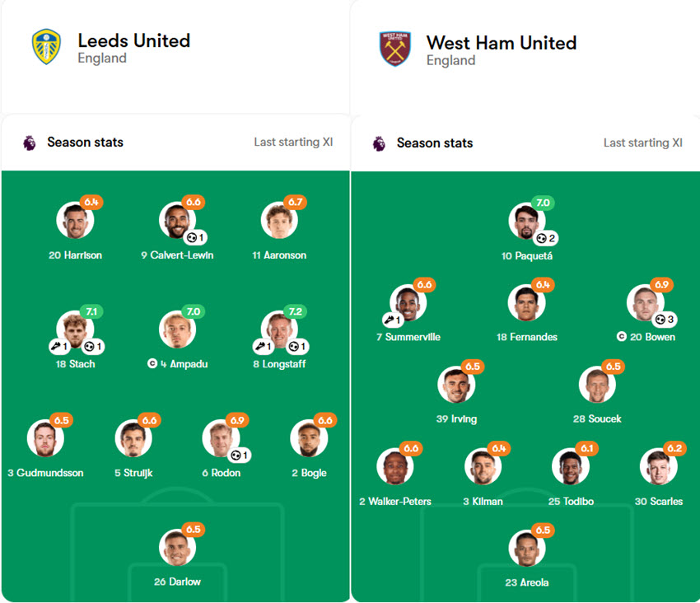Click Paquetá's 7.0 rating badge

click(542, 202)
